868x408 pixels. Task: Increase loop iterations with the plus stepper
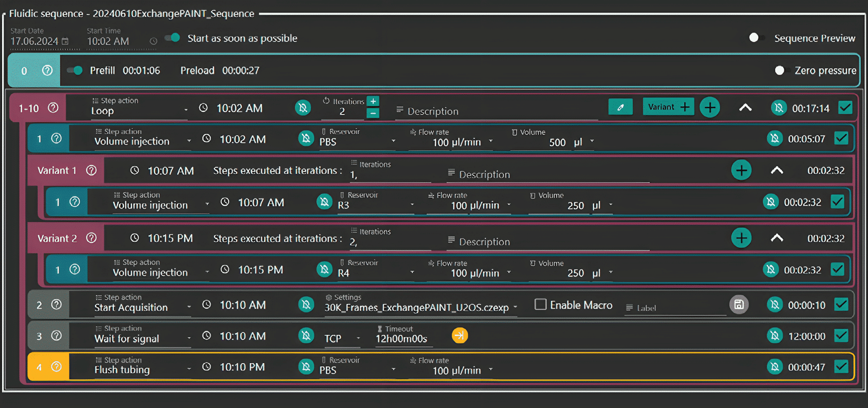pyautogui.click(x=373, y=101)
